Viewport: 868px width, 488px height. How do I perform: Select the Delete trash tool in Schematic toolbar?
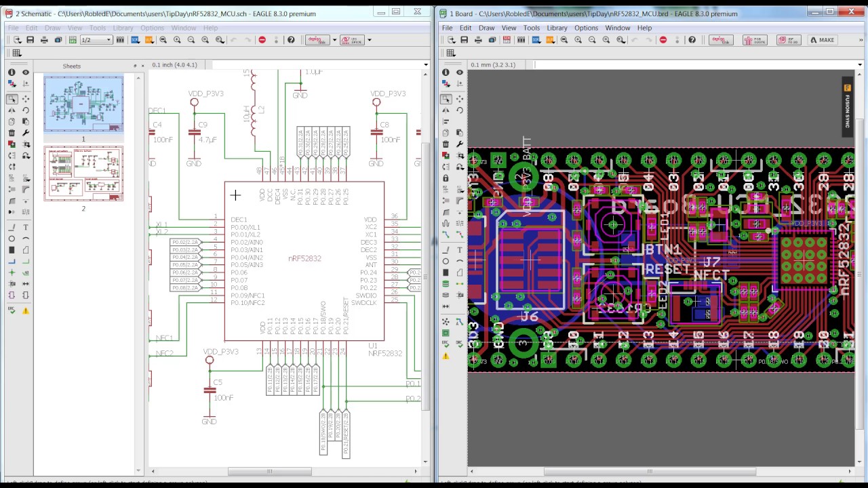12,134
